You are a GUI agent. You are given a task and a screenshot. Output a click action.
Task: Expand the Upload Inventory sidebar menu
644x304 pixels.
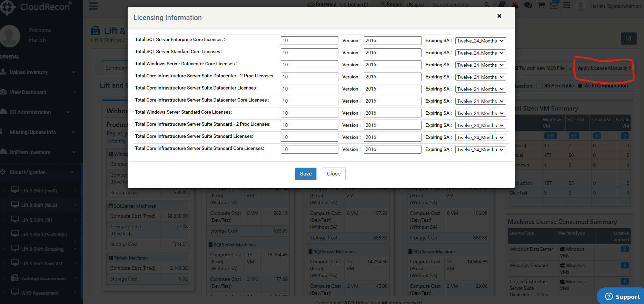point(38,72)
